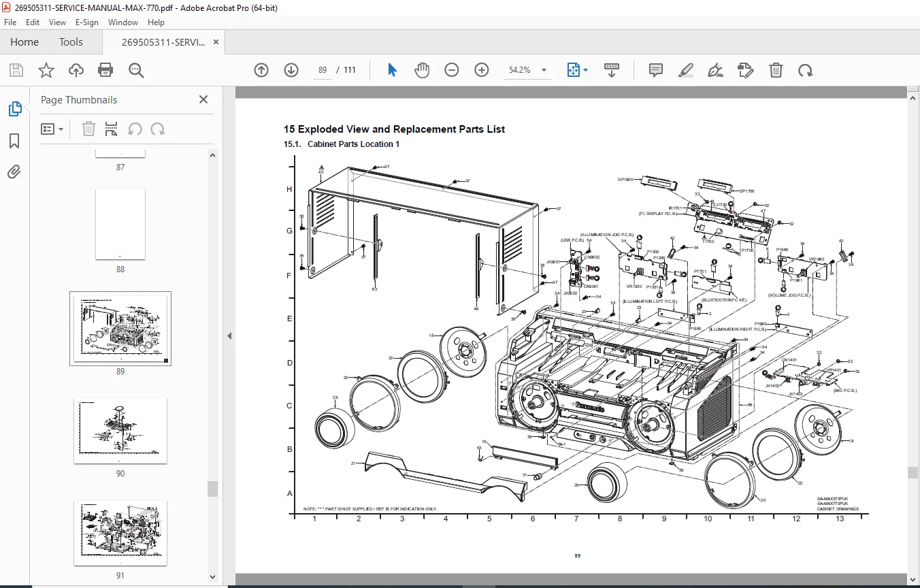Open the Help menu
This screenshot has height=588, width=920.
pyautogui.click(x=156, y=22)
